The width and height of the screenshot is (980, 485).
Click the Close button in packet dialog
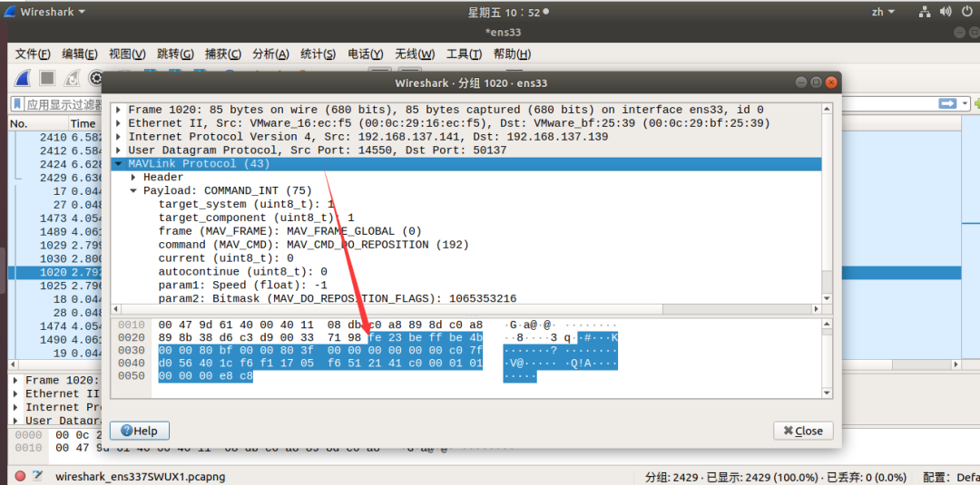click(803, 431)
